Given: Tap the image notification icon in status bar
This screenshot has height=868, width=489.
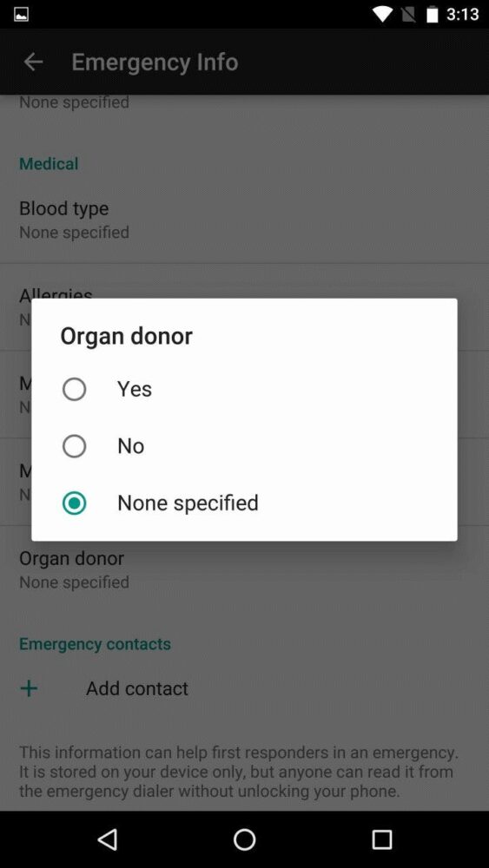Looking at the screenshot, I should (x=21, y=15).
